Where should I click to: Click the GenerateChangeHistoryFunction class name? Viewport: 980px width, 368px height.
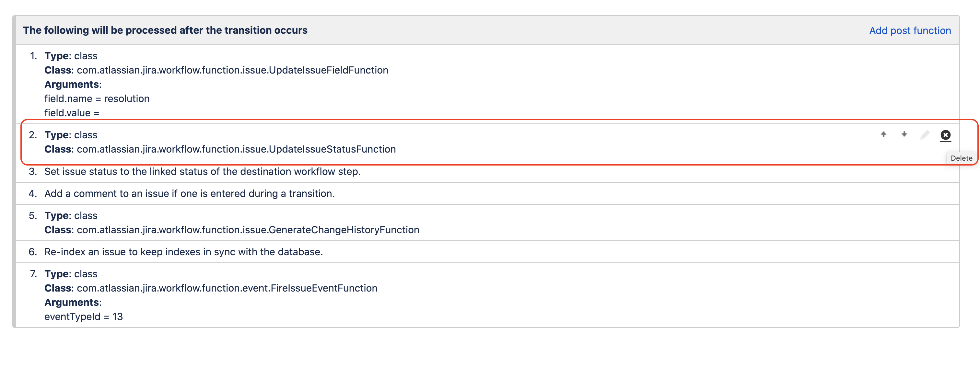(x=248, y=230)
